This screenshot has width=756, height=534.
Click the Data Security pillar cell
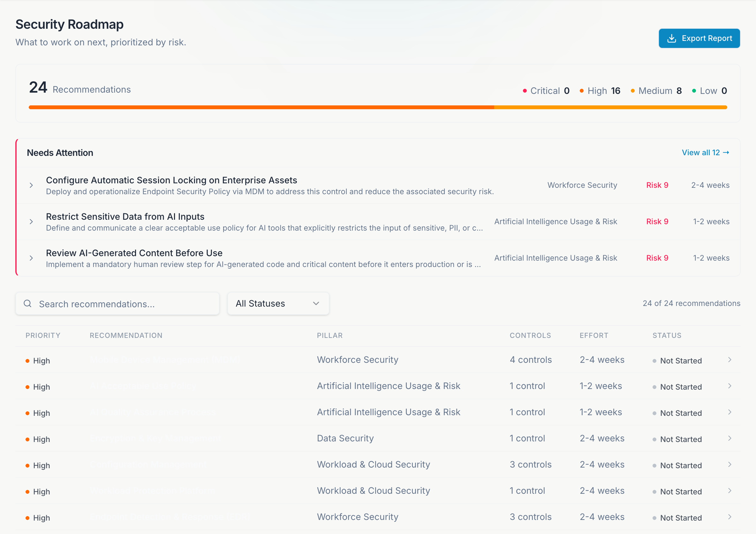pos(345,438)
